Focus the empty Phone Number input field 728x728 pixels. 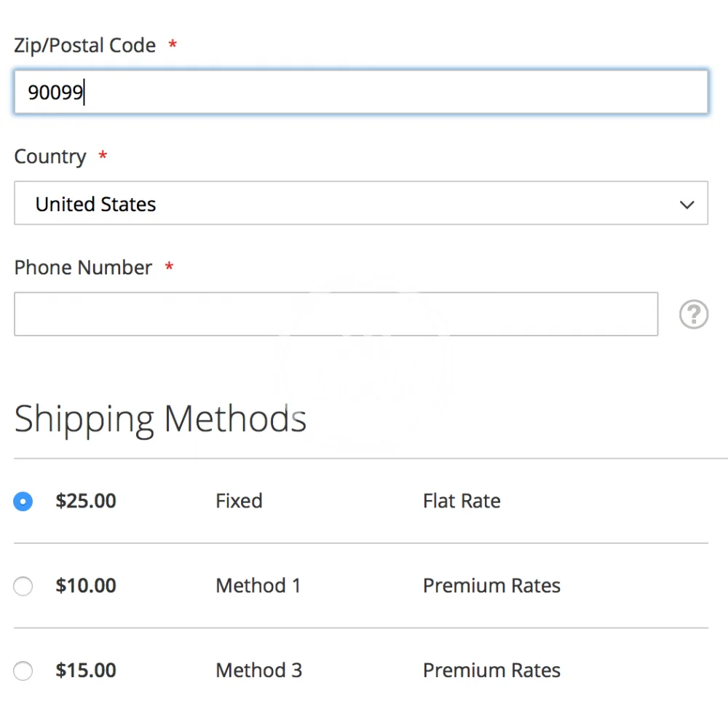336,314
